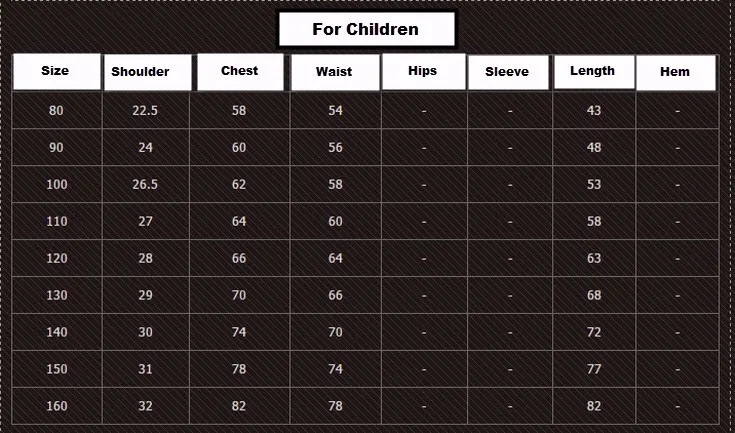The width and height of the screenshot is (735, 433).
Task: Select size 80 row label
Action: (56, 111)
